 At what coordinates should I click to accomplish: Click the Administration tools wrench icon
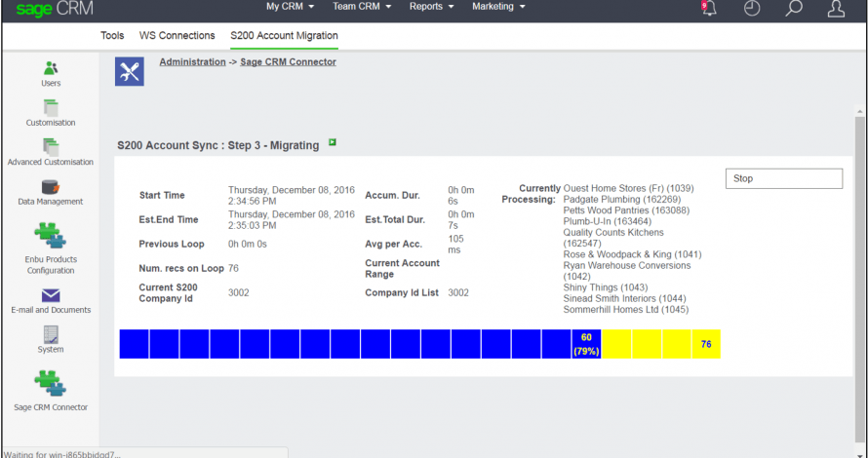pyautogui.click(x=130, y=71)
